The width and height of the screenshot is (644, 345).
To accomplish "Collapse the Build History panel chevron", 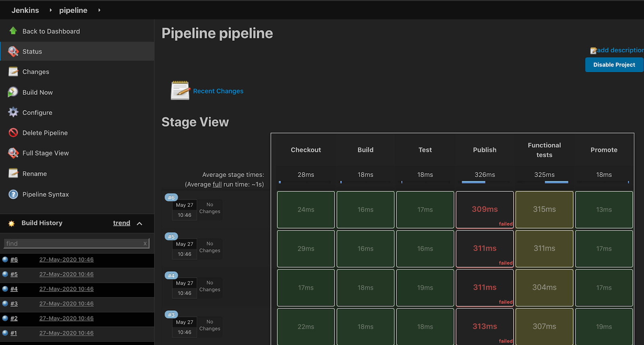I will click(x=140, y=223).
